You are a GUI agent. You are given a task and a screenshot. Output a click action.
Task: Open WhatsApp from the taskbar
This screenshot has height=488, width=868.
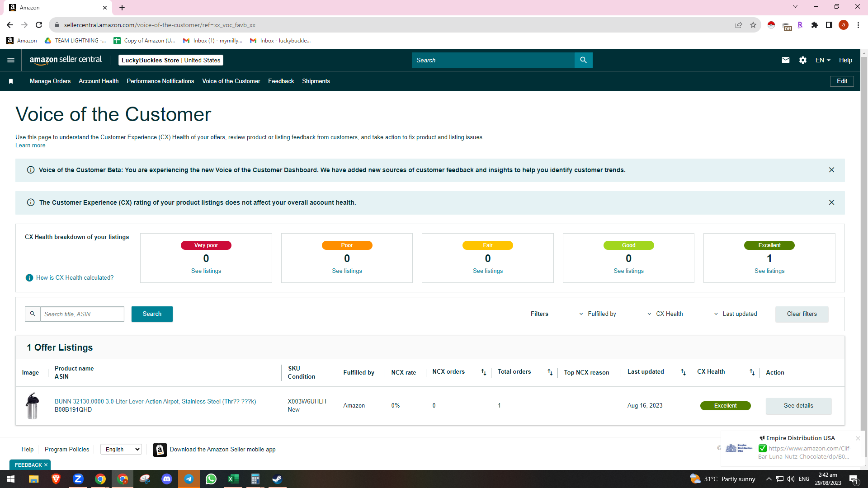tap(211, 479)
